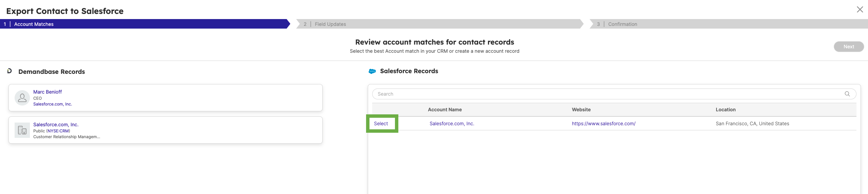Open Salesforce.com, Inc. in the Account Name column
The height and width of the screenshot is (194, 868).
click(x=452, y=124)
